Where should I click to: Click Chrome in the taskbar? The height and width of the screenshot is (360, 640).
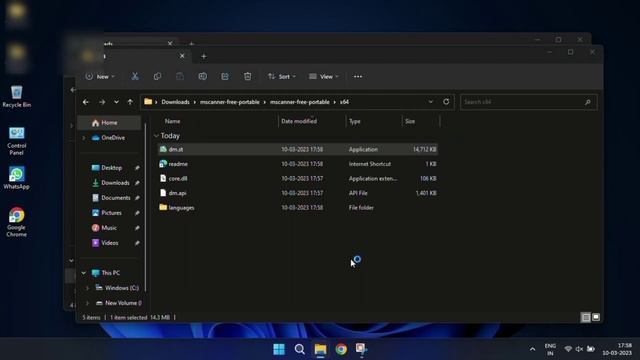point(341,349)
